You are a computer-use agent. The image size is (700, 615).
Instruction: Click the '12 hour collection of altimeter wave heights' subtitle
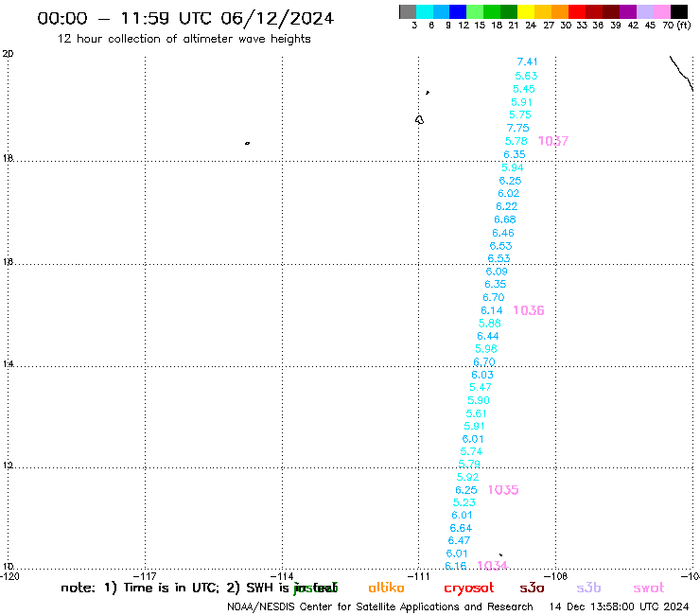[184, 39]
